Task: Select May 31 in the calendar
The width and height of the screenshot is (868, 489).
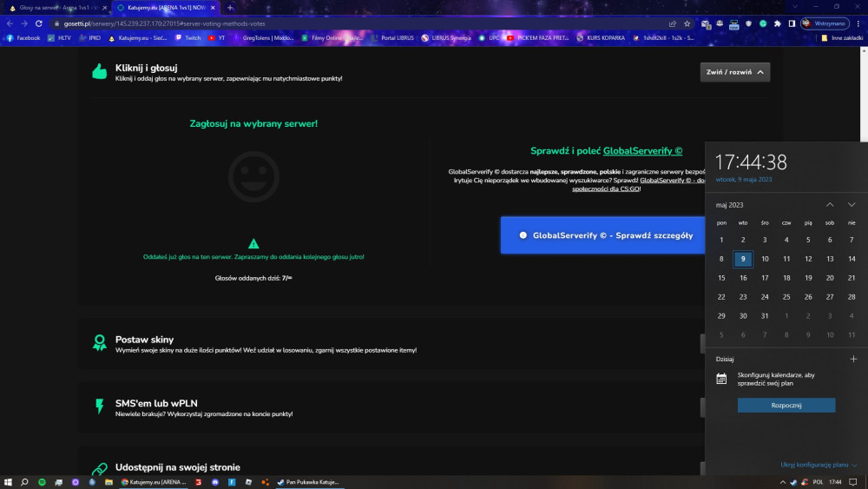Action: click(765, 315)
